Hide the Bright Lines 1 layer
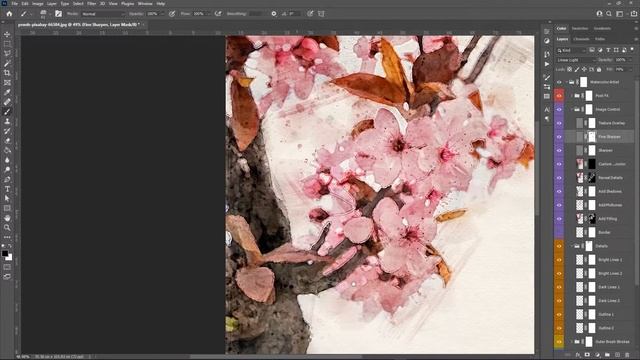The width and height of the screenshot is (640, 360). coord(559,260)
